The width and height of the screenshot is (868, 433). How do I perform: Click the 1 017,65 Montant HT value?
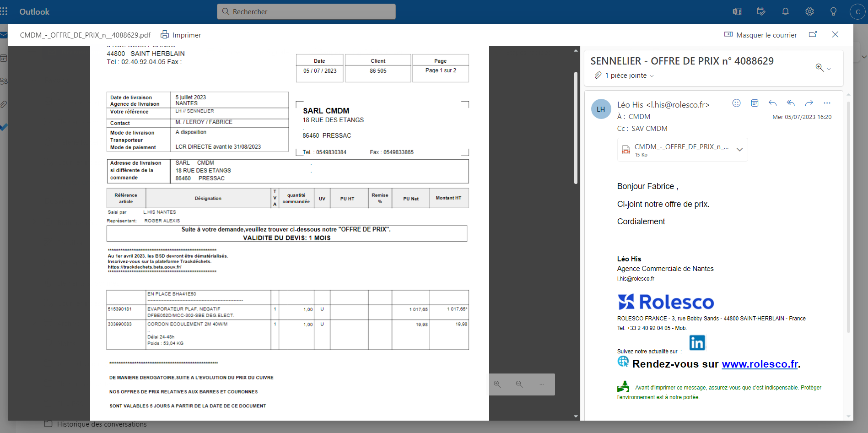[x=457, y=309]
